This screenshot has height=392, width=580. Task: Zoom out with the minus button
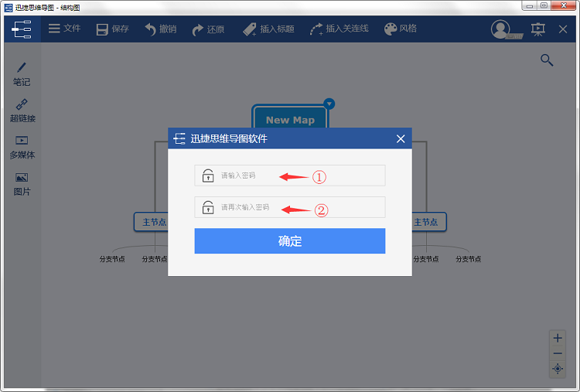(558, 353)
